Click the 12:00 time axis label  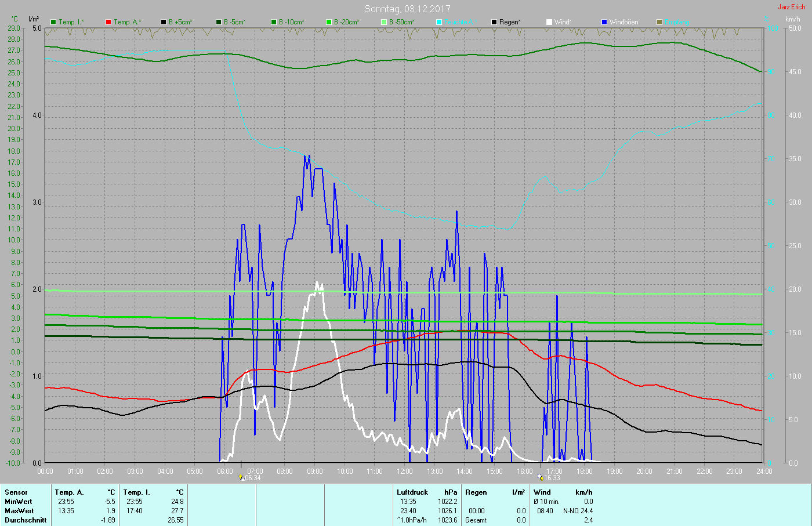(x=405, y=471)
